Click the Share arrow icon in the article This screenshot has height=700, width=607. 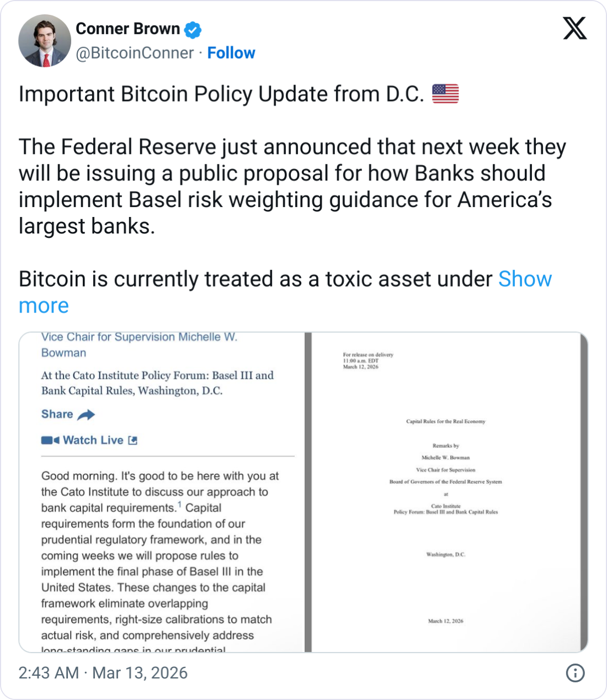click(87, 414)
